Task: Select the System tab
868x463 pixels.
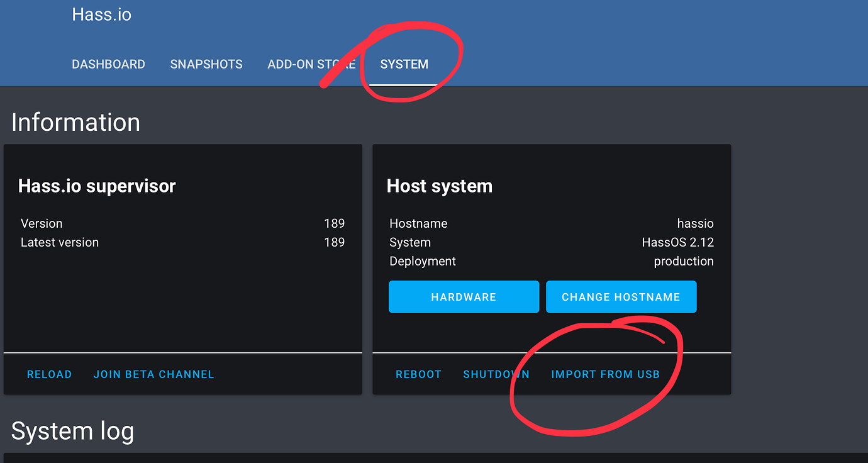Action: [x=404, y=64]
